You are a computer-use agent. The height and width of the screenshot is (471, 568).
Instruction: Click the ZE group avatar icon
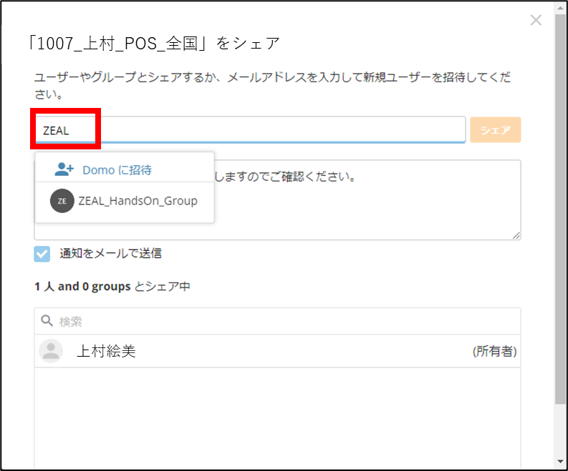click(x=62, y=201)
